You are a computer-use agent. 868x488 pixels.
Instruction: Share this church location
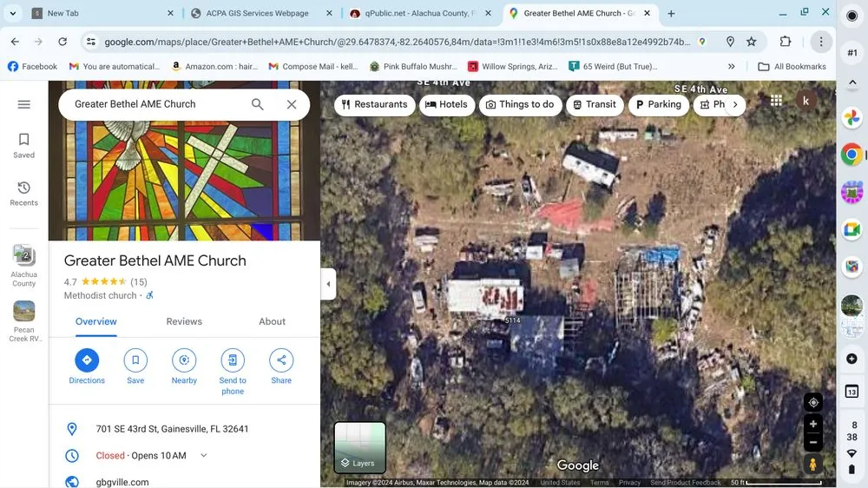pyautogui.click(x=281, y=360)
